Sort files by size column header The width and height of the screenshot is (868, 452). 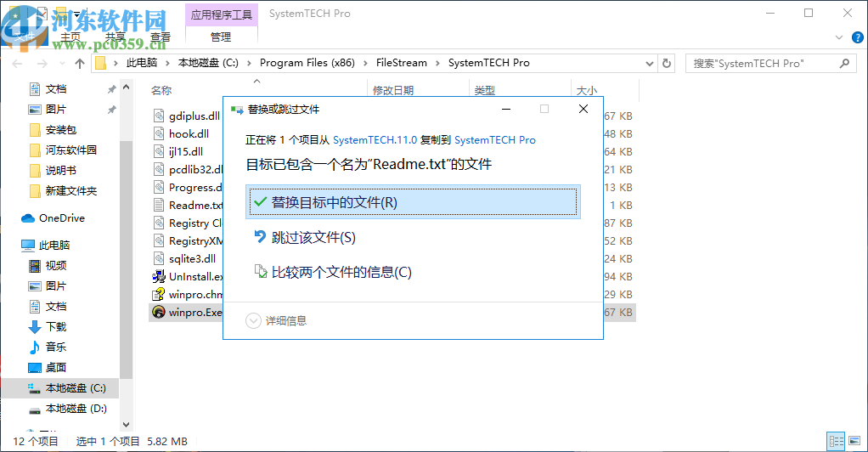[x=587, y=90]
